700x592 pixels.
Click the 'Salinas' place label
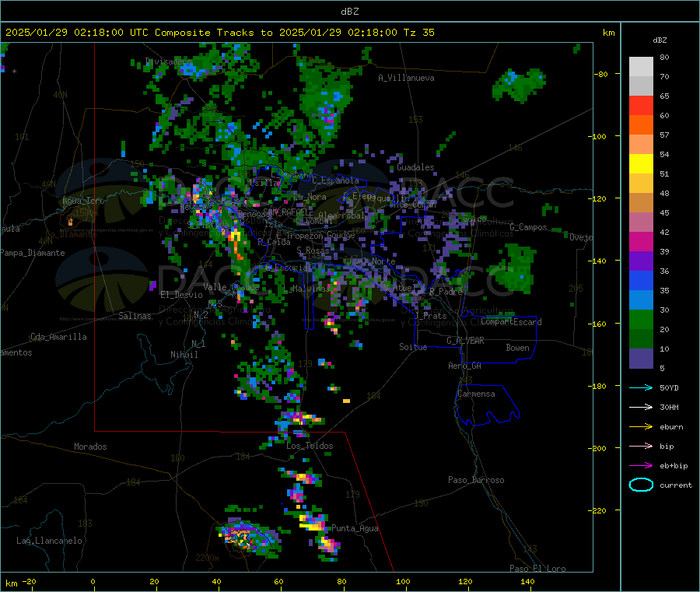(135, 316)
